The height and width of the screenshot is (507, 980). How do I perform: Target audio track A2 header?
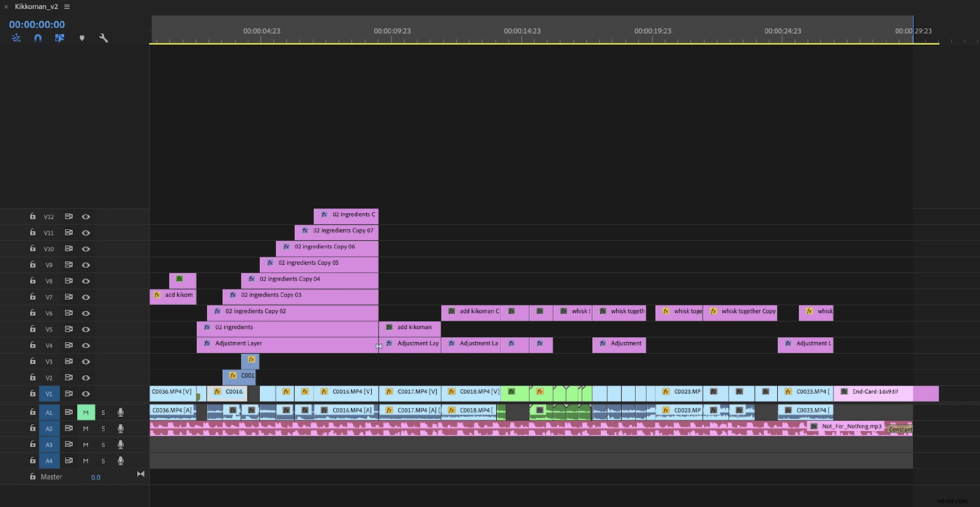[x=50, y=429]
